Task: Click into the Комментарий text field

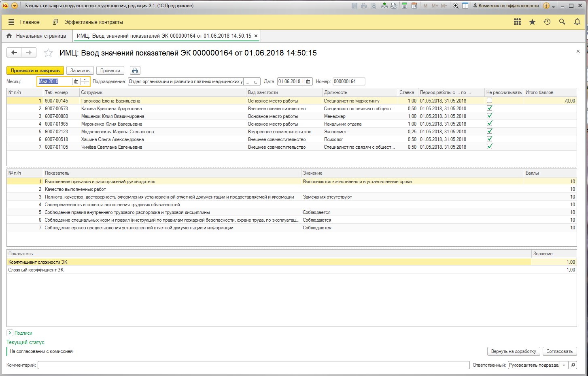Action: pyautogui.click(x=253, y=365)
